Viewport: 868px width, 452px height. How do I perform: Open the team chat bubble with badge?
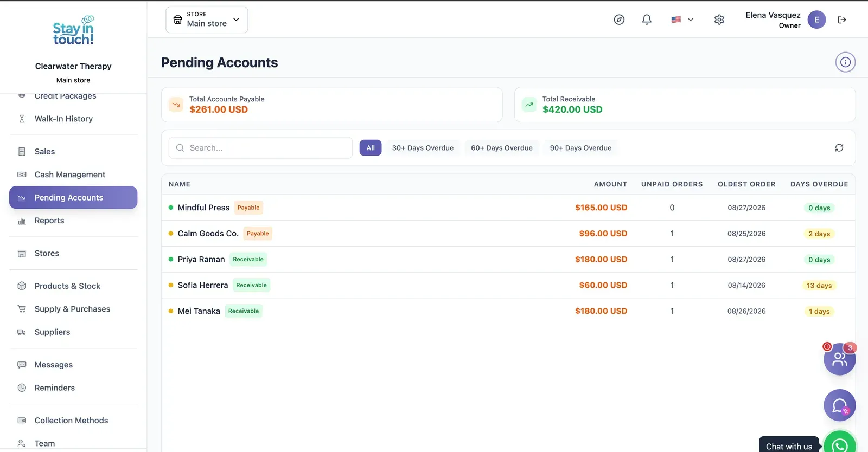coord(839,359)
